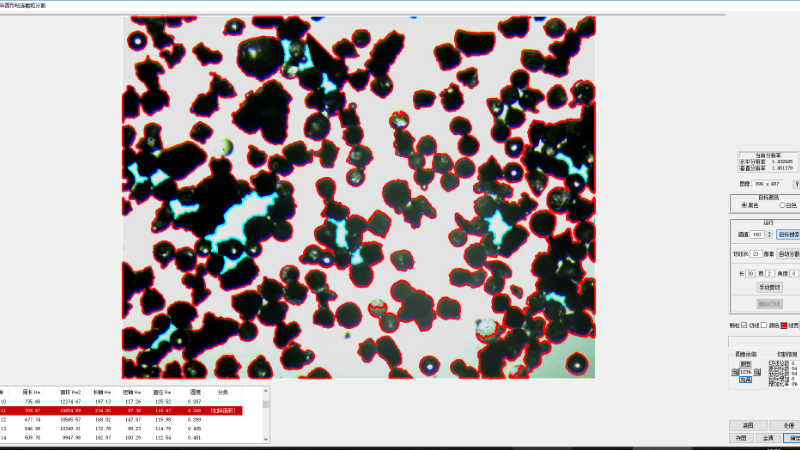Select the 黑色 target color radio button
Viewport: 800px width, 450px height.
742,205
